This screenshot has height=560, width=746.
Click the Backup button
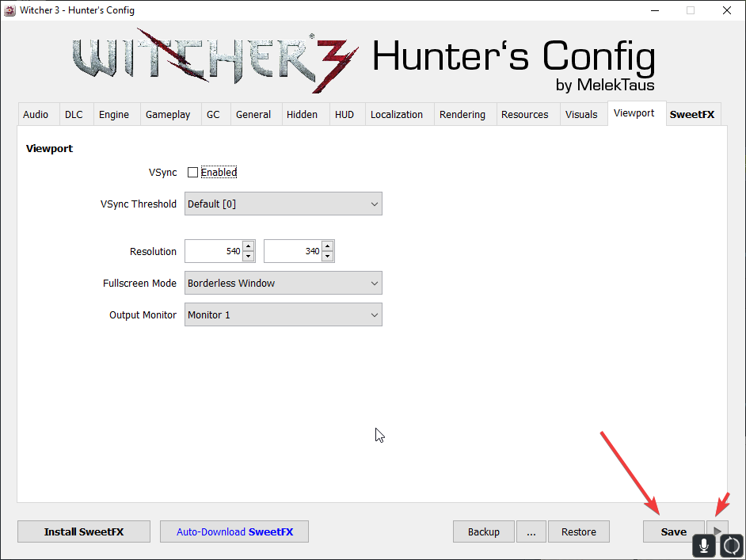pyautogui.click(x=483, y=531)
